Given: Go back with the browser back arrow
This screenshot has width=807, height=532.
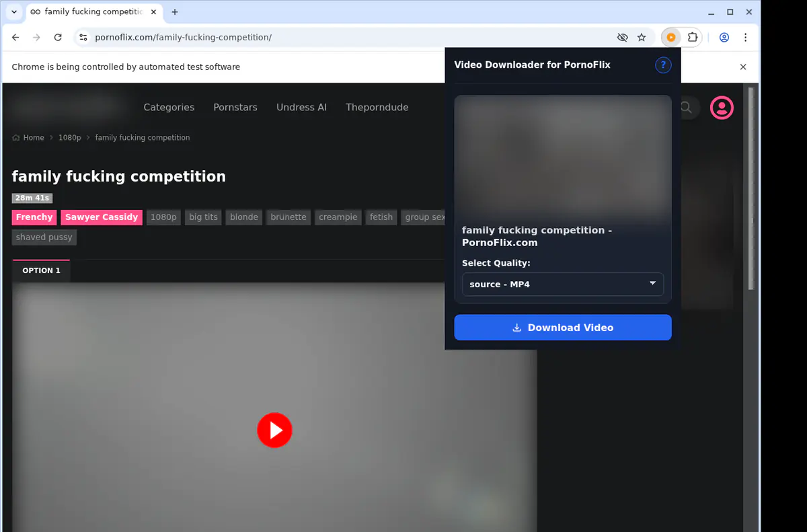Looking at the screenshot, I should coord(16,38).
